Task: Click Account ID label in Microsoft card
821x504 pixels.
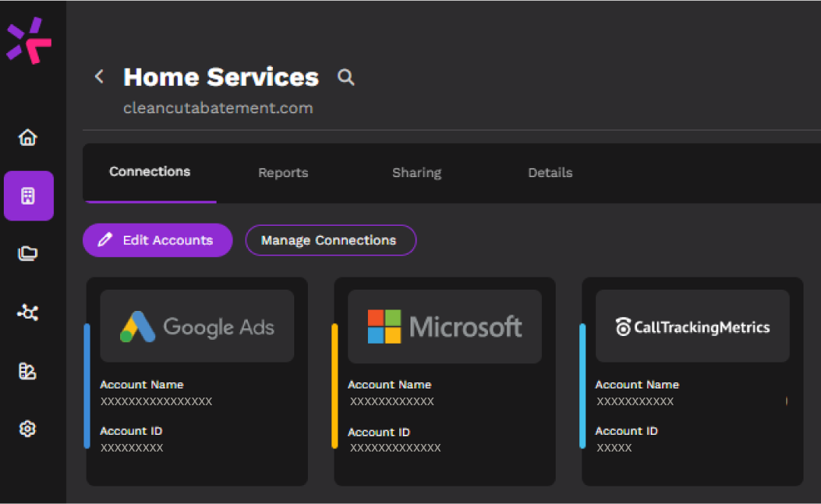Action: click(x=379, y=433)
